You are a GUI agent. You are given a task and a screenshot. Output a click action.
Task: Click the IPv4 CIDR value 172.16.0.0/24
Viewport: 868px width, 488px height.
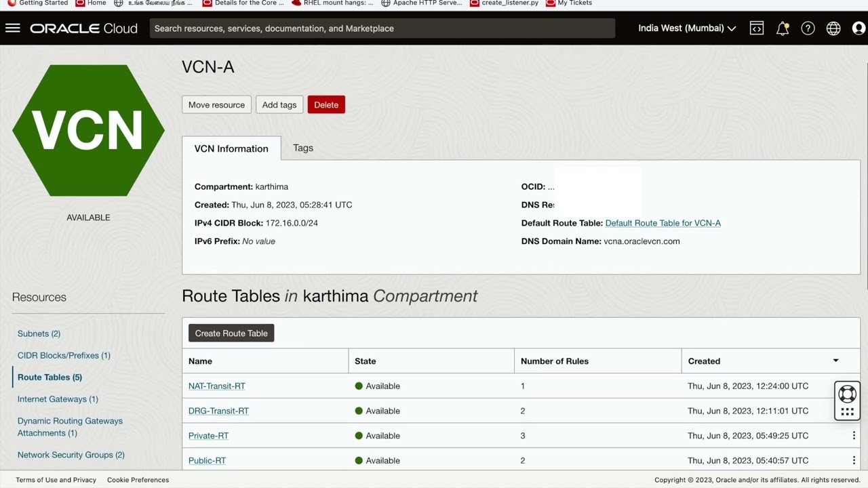tap(292, 223)
